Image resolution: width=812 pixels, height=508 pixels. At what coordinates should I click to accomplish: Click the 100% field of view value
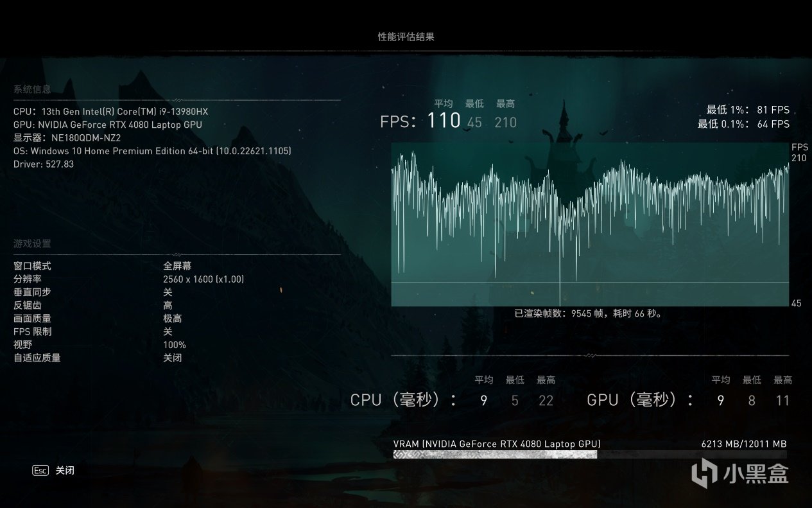click(175, 345)
